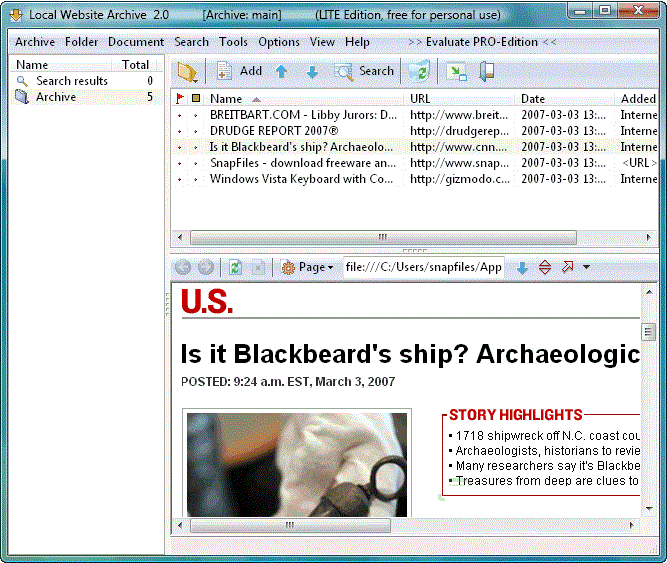
Task: Click the red up-down triangles icon
Action: (545, 267)
